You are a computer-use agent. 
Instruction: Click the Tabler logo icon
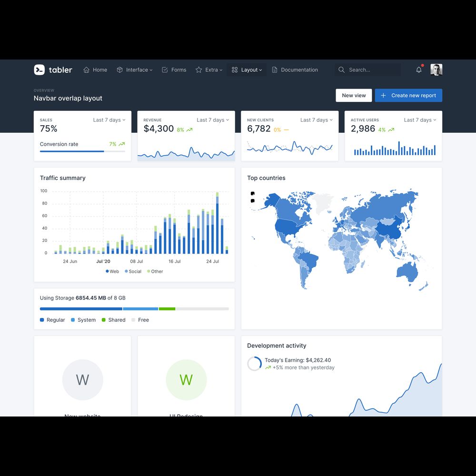[39, 70]
